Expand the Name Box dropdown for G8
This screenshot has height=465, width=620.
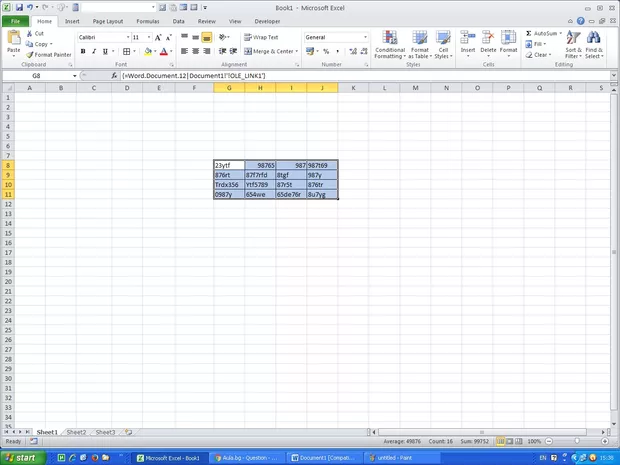pos(74,76)
